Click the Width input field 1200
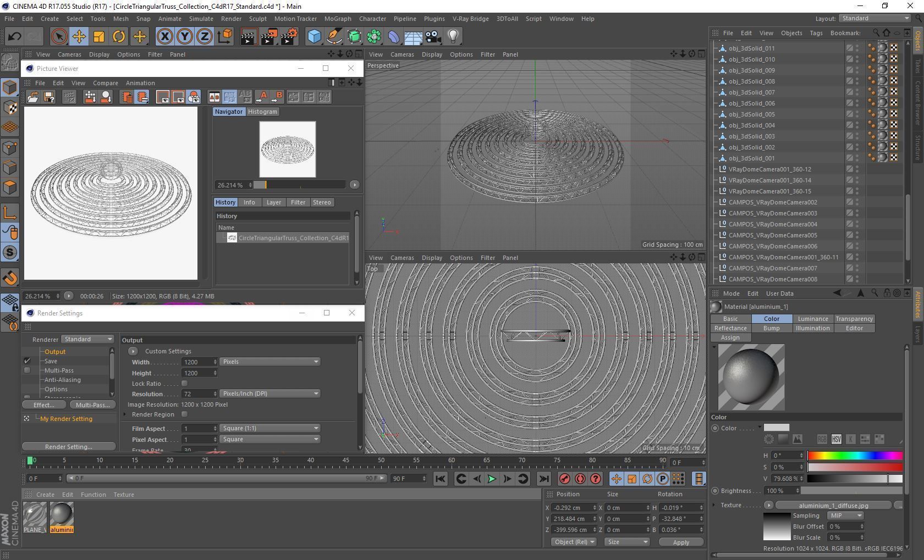This screenshot has height=560, width=924. click(x=197, y=362)
